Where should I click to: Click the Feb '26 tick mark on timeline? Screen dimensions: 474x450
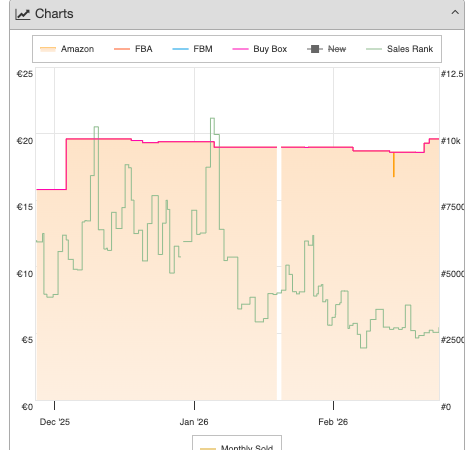coord(333,405)
